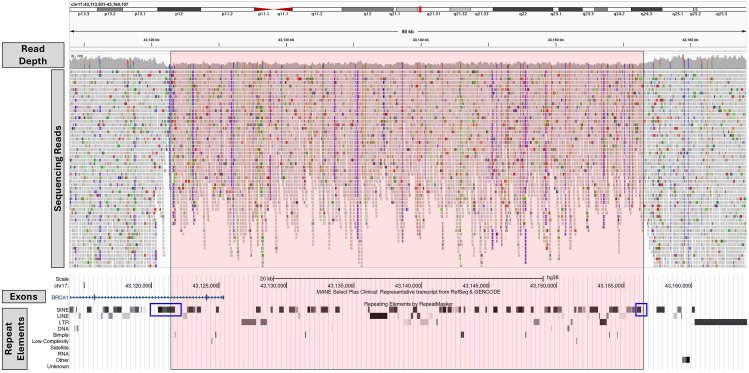
Task: Click the right blue-boxed SINE element
Action: point(641,309)
